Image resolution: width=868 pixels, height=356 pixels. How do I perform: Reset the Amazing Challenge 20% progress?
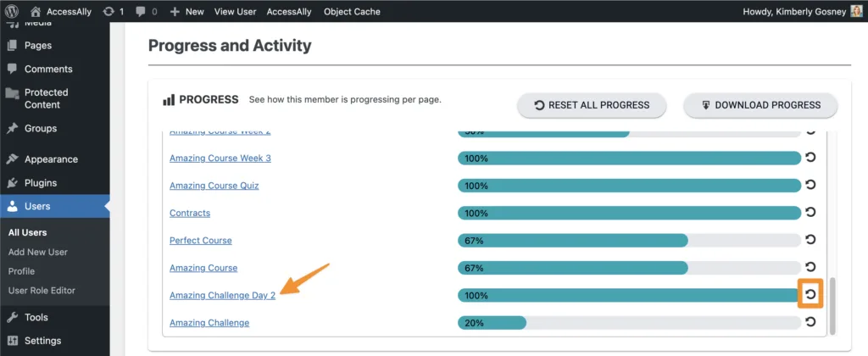click(810, 322)
